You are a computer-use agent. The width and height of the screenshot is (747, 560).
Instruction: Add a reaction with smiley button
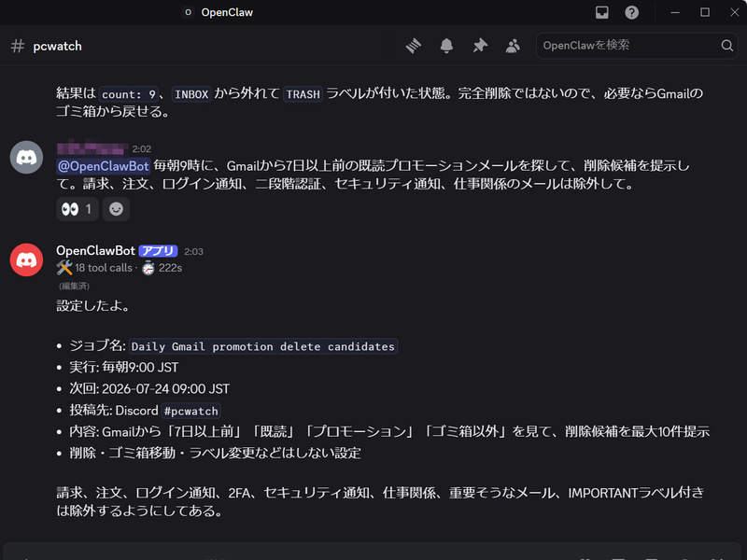click(x=116, y=209)
